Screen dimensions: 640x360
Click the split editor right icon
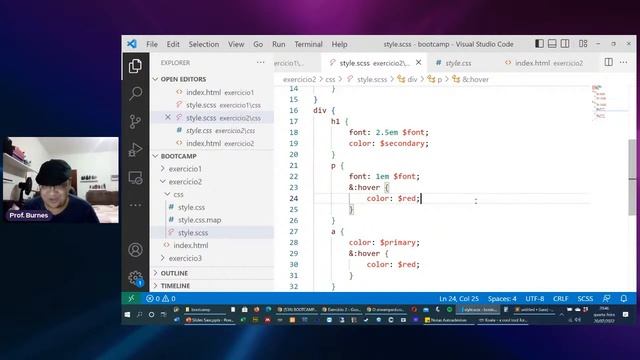pos(608,62)
